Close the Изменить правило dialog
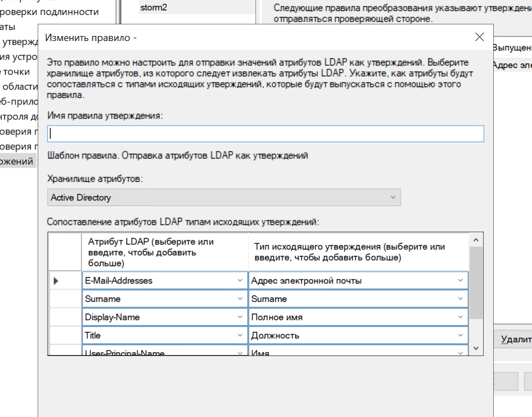This screenshot has height=417, width=532. (x=479, y=38)
